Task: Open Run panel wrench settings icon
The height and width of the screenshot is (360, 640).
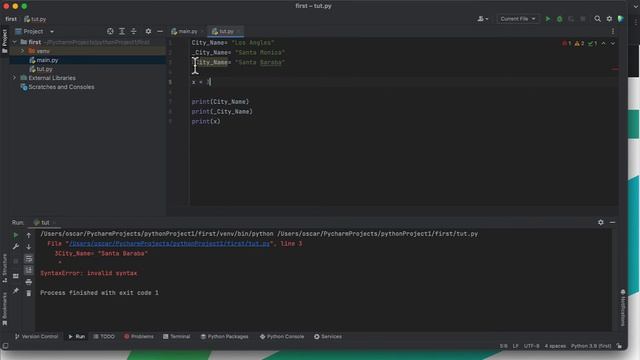Action: tap(16, 247)
